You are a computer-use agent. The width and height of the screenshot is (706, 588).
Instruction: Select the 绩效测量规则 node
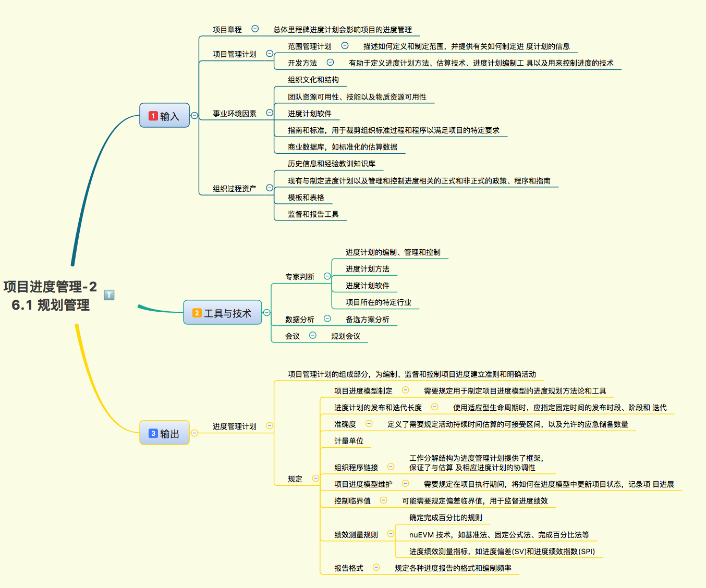pos(357,534)
